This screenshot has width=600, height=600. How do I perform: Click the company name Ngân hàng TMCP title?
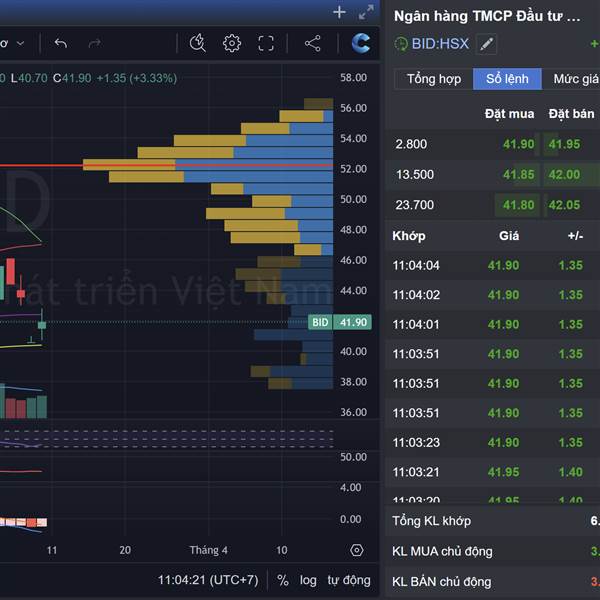point(487,16)
